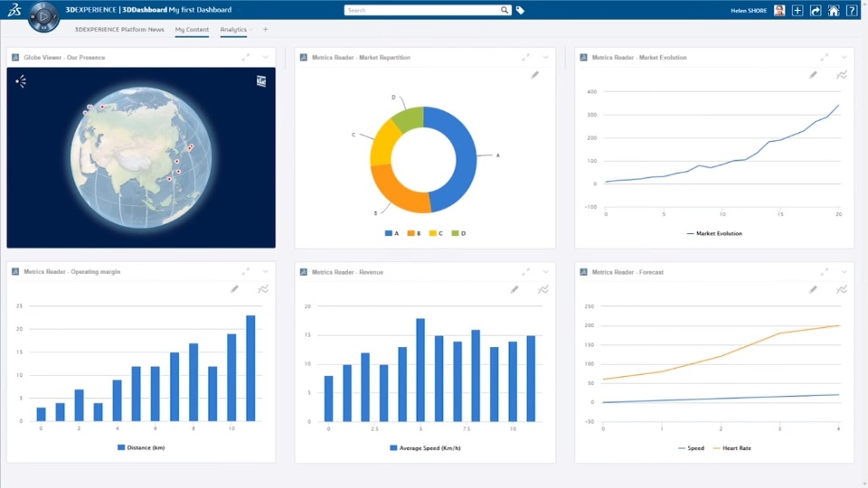The height and width of the screenshot is (488, 868).
Task: Click the yellow C segment of donut
Action: (x=384, y=145)
